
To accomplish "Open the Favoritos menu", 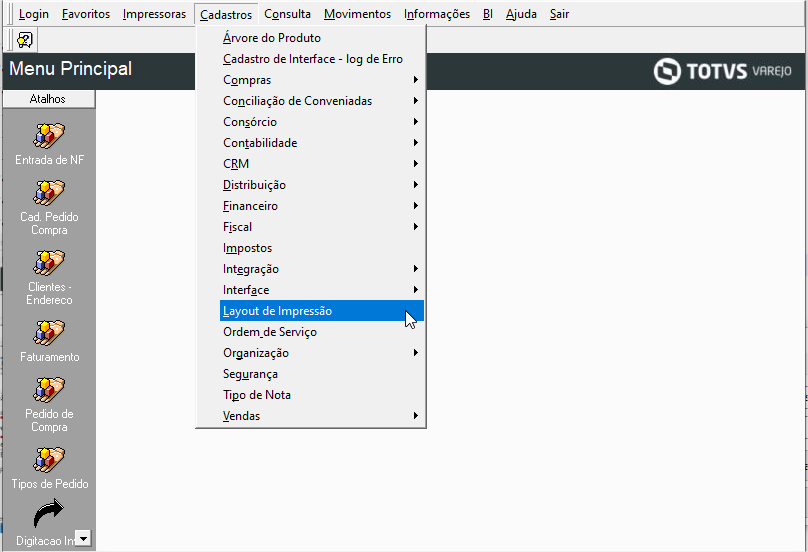I will [86, 14].
